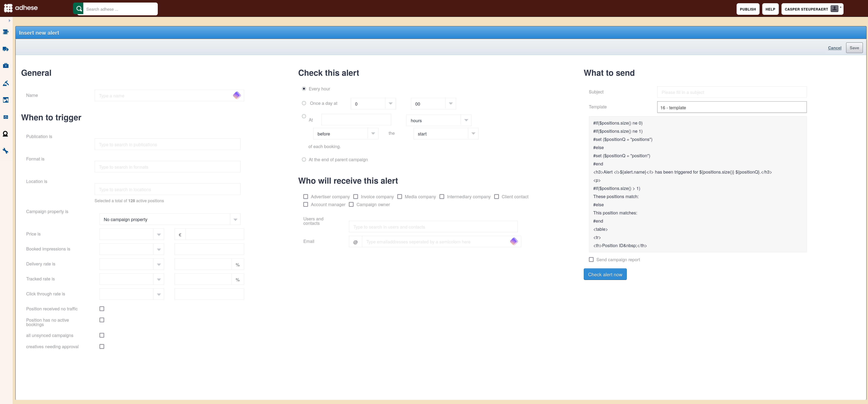
Task: Select the pickaxe mining icon in sidebar
Action: coord(5,83)
